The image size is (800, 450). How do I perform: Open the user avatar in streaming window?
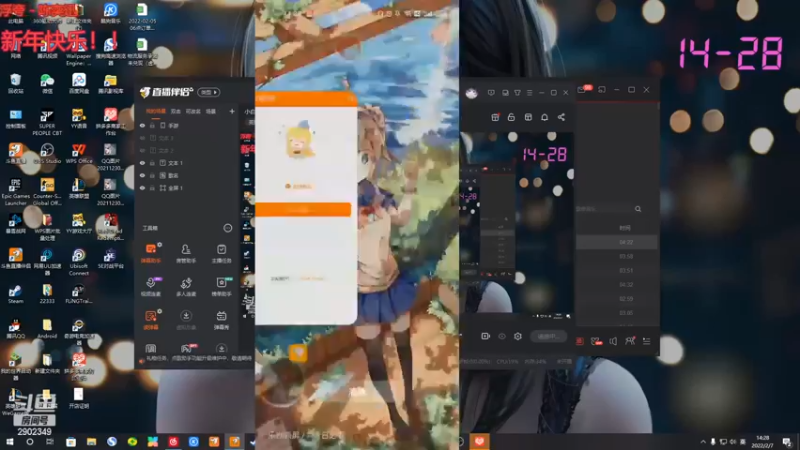tap(471, 93)
